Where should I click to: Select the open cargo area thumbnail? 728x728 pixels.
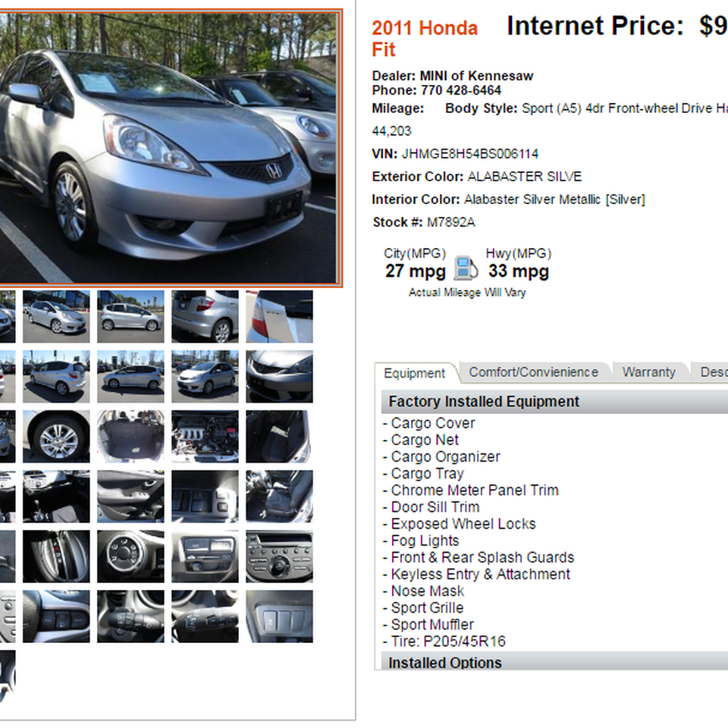click(130, 437)
